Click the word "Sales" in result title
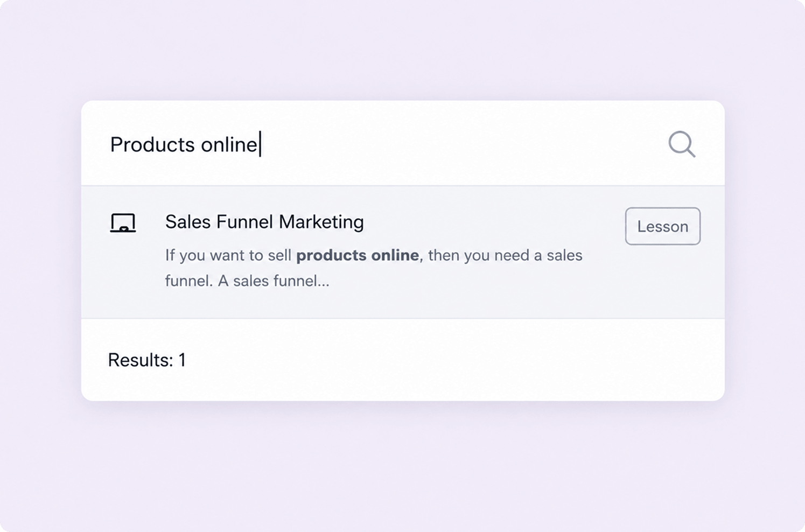The image size is (805, 532). (187, 222)
